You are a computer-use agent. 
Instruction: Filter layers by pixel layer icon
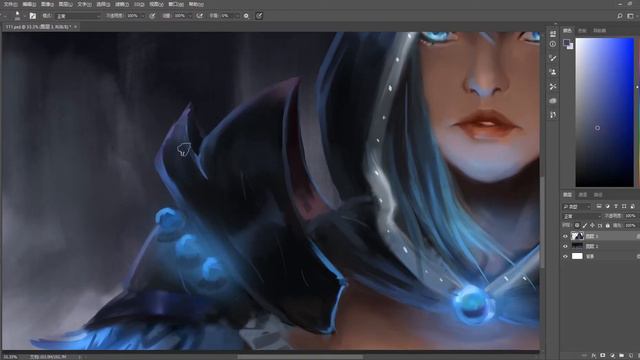[599, 206]
